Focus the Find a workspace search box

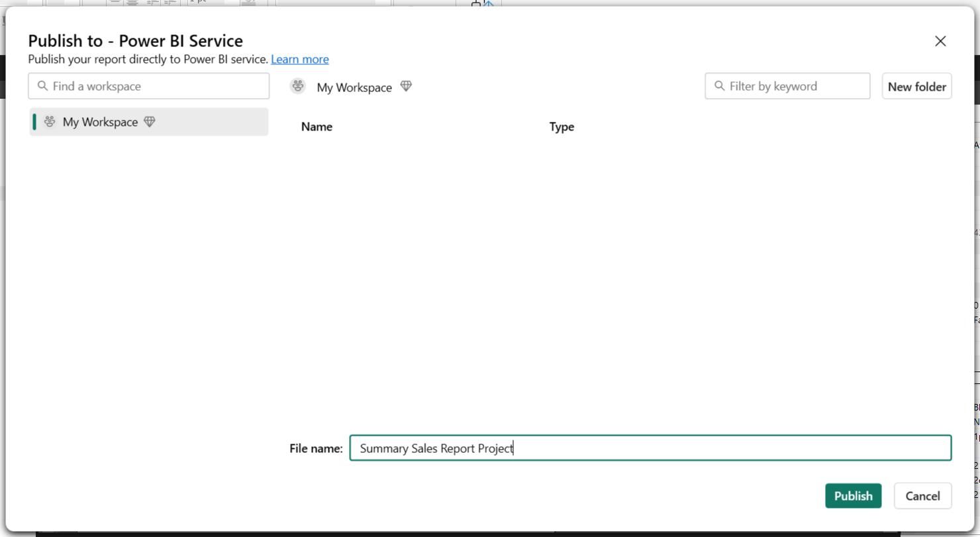pos(149,86)
